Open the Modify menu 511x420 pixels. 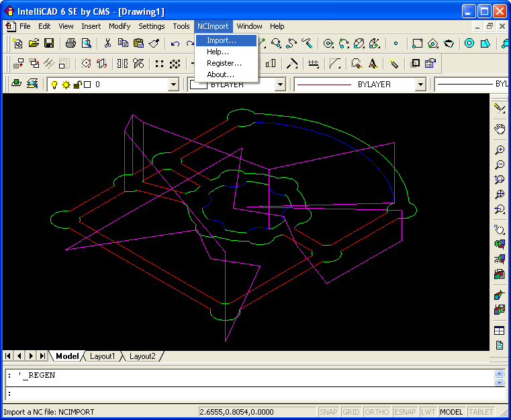pos(120,26)
